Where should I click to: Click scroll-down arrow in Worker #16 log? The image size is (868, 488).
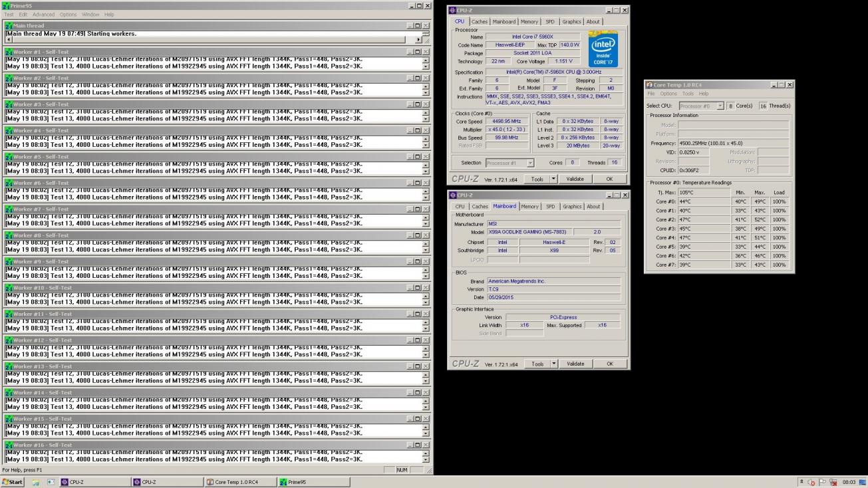point(426,460)
